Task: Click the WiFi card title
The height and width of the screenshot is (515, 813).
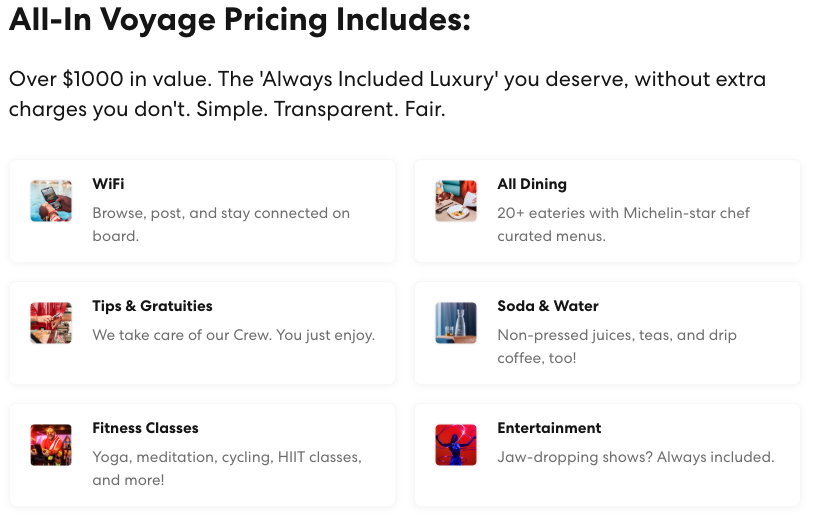Action: (x=108, y=184)
